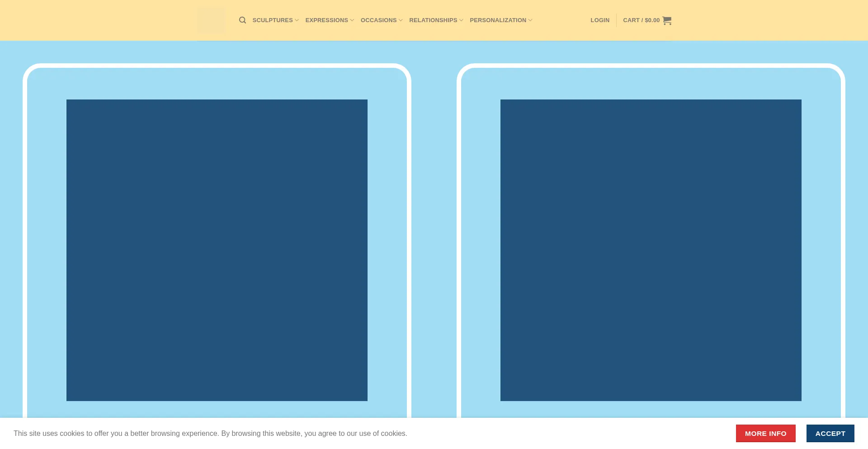The image size is (868, 449).
Task: Expand the Sculptures dropdown arrow
Action: pyautogui.click(x=297, y=20)
